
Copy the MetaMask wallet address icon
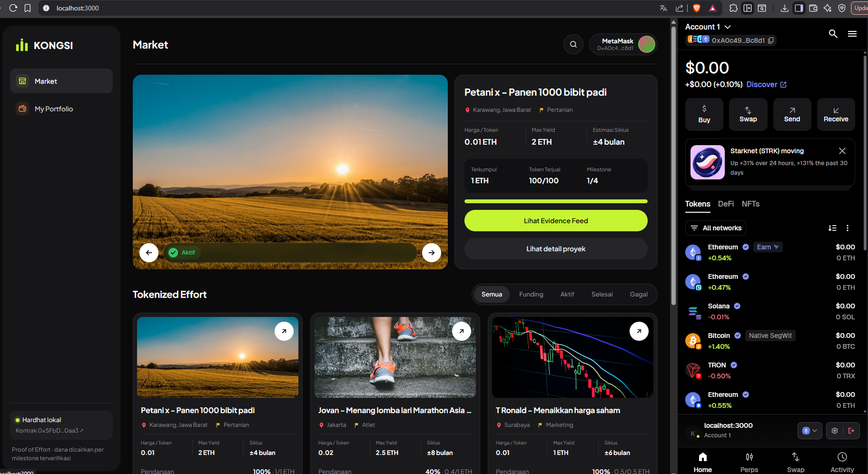(x=771, y=40)
